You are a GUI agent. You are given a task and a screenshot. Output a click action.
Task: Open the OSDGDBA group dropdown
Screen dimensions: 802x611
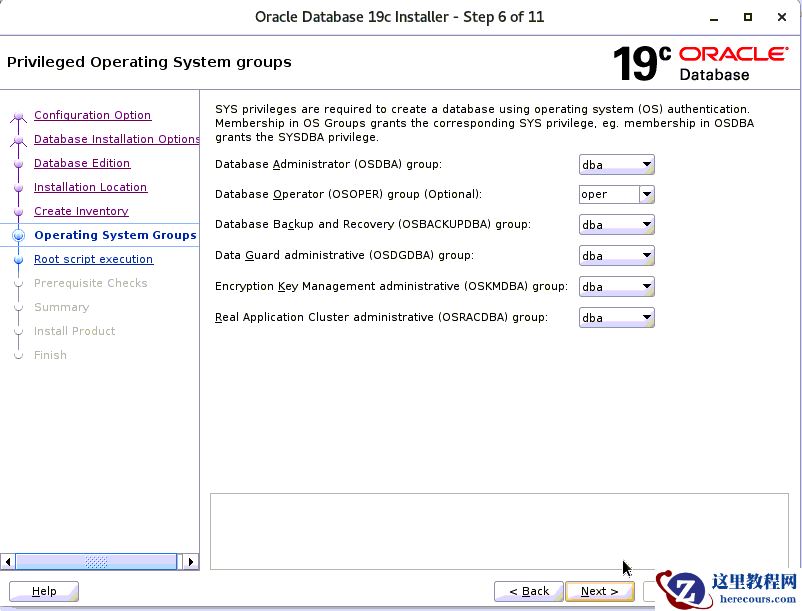[x=616, y=256]
